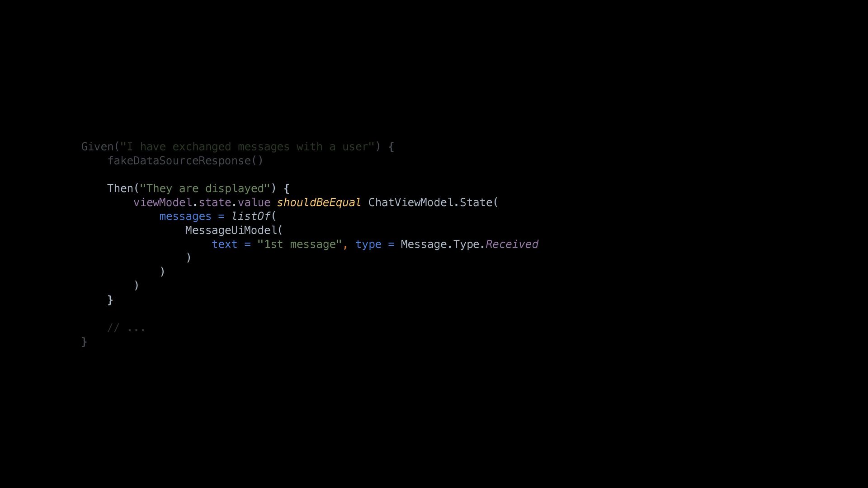Image resolution: width=868 pixels, height=488 pixels.
Task: Click ChatViewModel.State constructor
Action: [x=433, y=202]
